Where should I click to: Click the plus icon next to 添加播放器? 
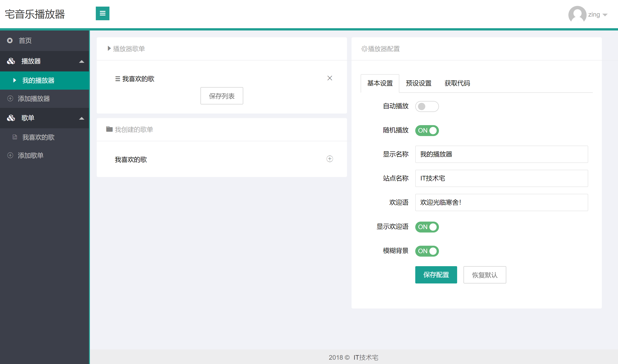[x=10, y=99]
